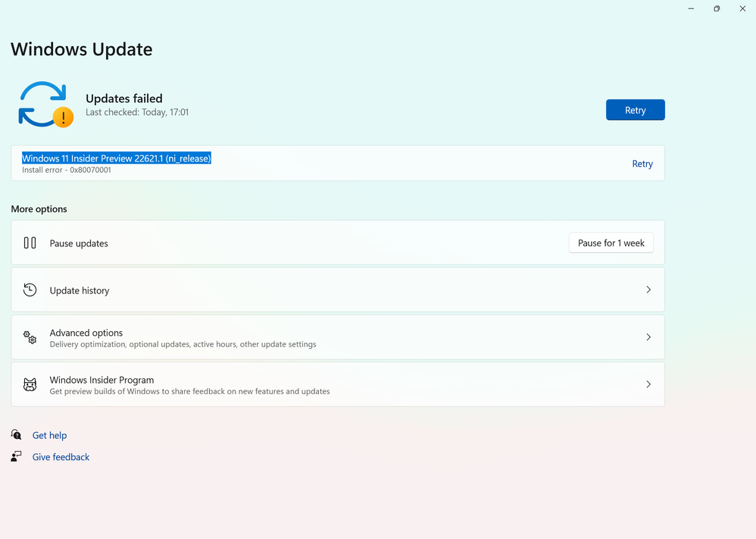This screenshot has width=756, height=539.
Task: Click the Install error - 0x80070001 text
Action: (67, 170)
